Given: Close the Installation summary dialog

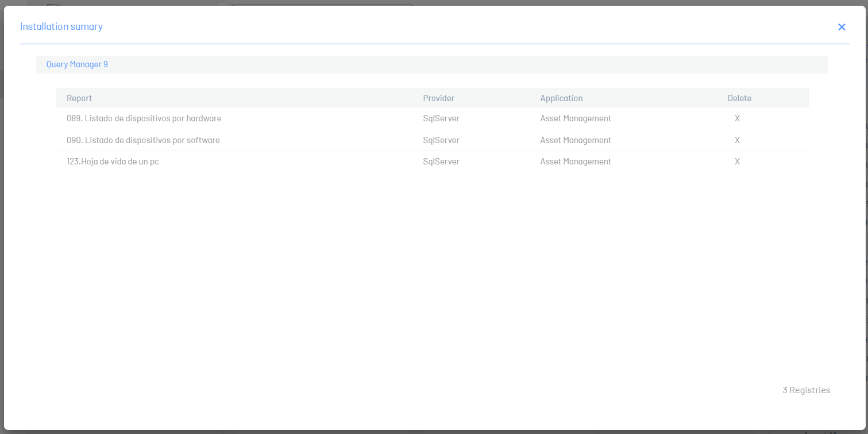Looking at the screenshot, I should coord(842,27).
